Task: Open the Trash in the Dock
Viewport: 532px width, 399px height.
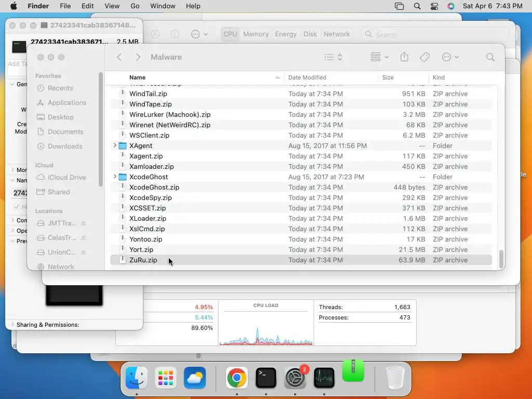Action: (x=395, y=378)
